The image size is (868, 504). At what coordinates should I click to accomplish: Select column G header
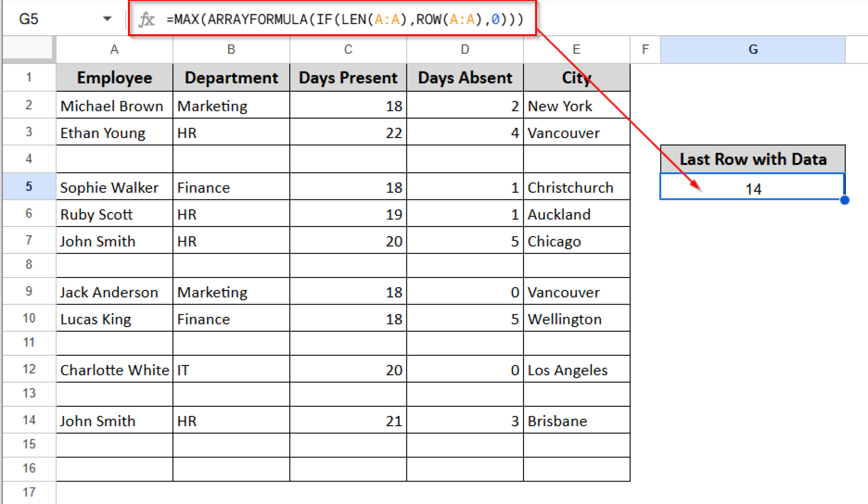tap(753, 49)
